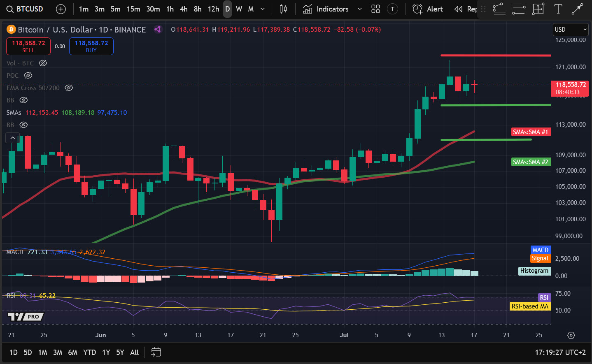Expand favorite indicators dropdown arrow

click(360, 9)
